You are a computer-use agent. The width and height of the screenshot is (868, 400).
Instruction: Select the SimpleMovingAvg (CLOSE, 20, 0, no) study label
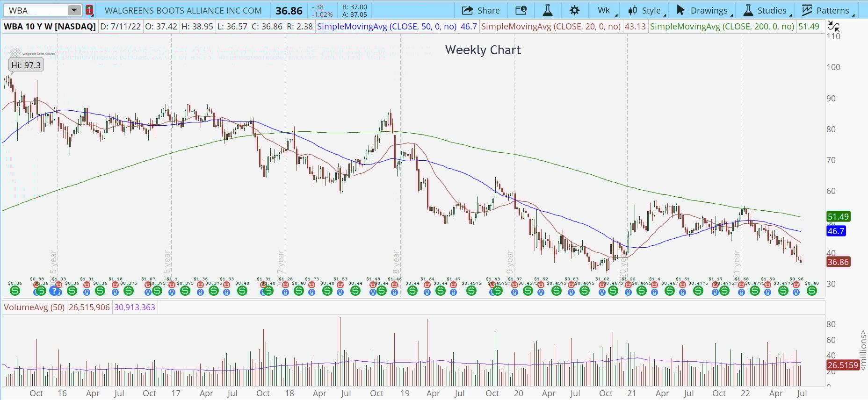(x=551, y=26)
